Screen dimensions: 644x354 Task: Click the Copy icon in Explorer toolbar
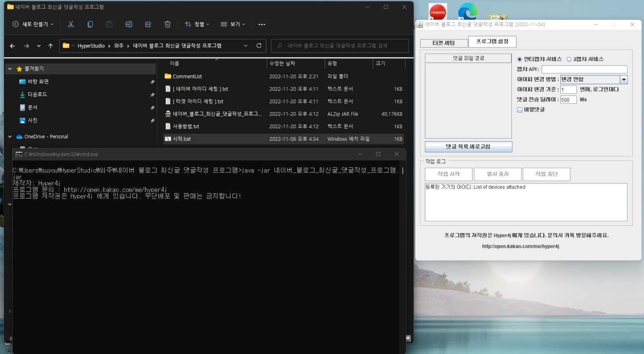click(x=90, y=24)
